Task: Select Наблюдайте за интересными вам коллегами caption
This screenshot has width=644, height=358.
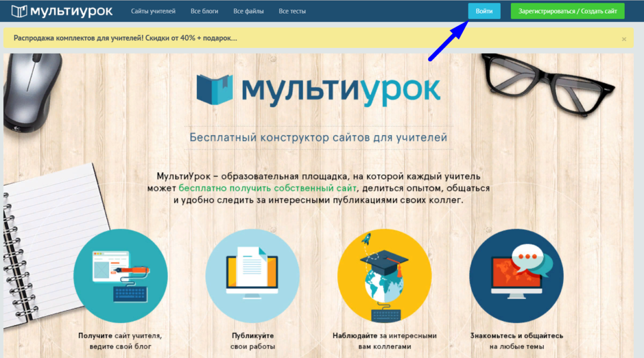Action: point(385,341)
